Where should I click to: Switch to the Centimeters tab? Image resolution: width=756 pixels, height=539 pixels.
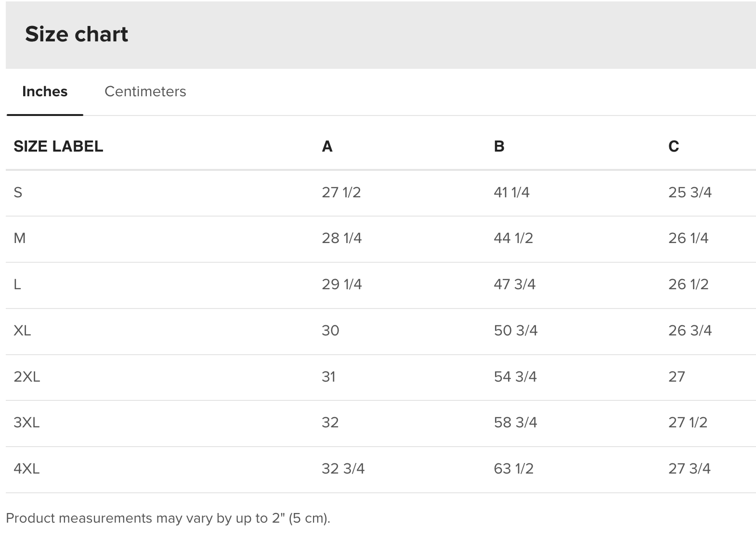click(x=145, y=91)
